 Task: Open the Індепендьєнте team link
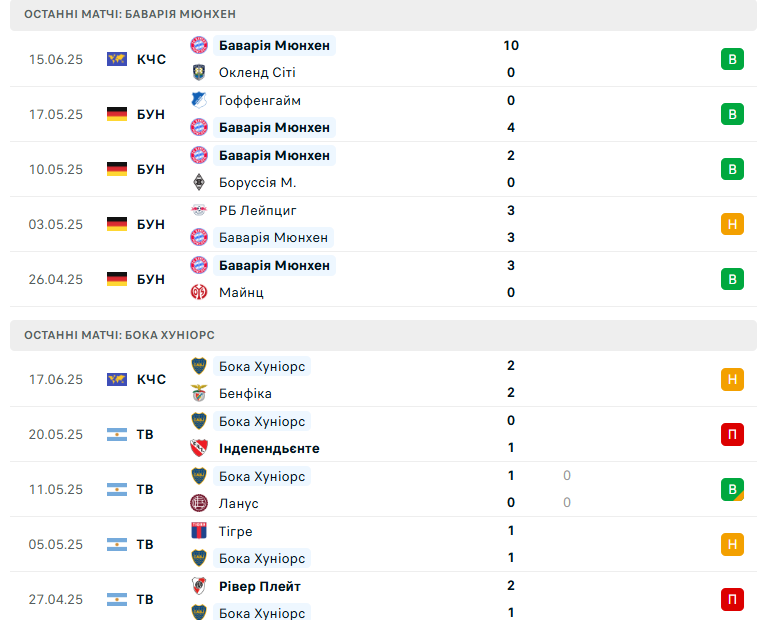point(269,448)
